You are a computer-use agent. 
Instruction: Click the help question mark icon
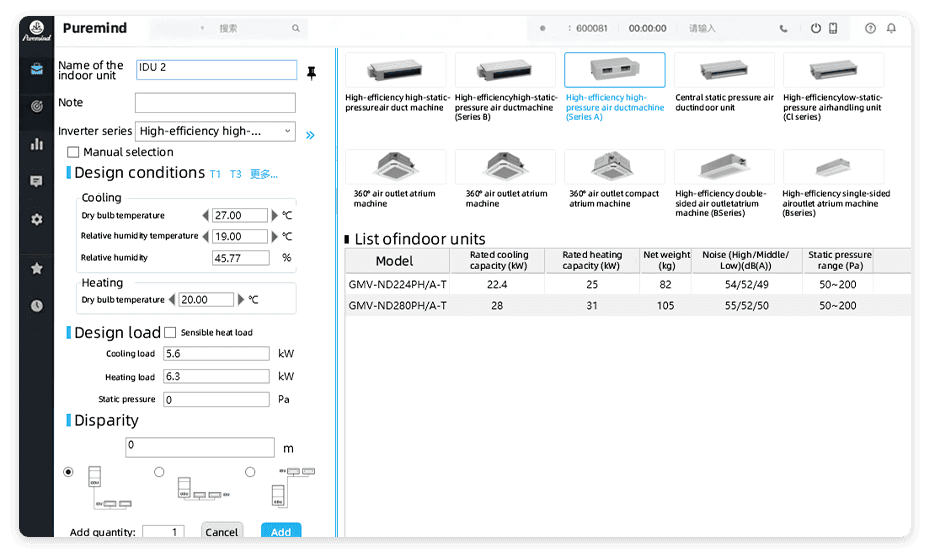[x=870, y=29]
